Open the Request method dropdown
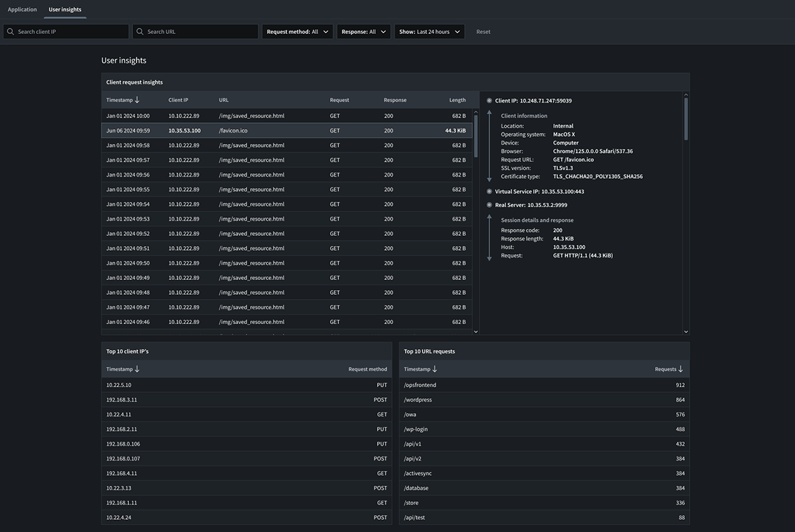Viewport: 795px width, 532px height. [x=298, y=32]
